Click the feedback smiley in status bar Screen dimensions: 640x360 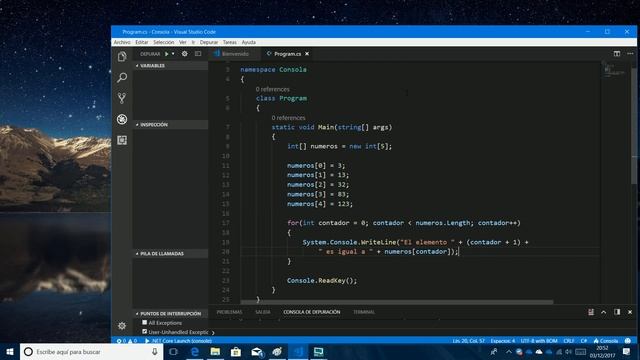(x=628, y=341)
